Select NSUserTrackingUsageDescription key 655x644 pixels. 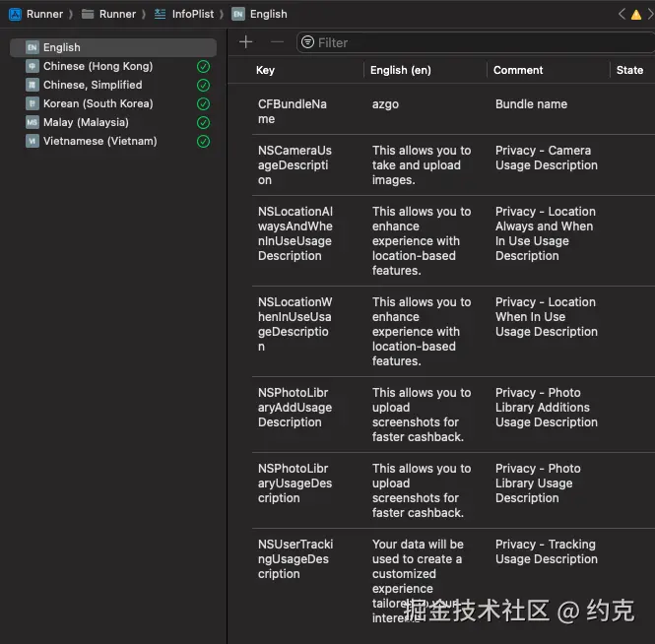pos(295,559)
